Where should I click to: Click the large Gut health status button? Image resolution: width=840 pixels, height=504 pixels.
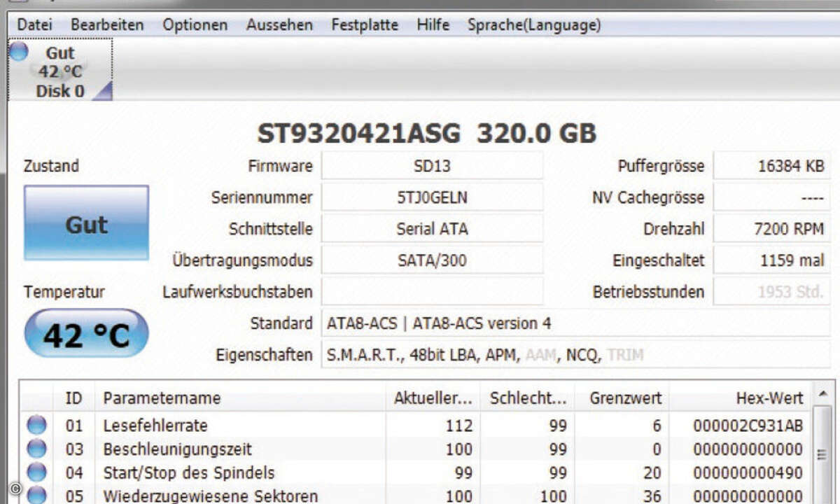click(x=87, y=223)
